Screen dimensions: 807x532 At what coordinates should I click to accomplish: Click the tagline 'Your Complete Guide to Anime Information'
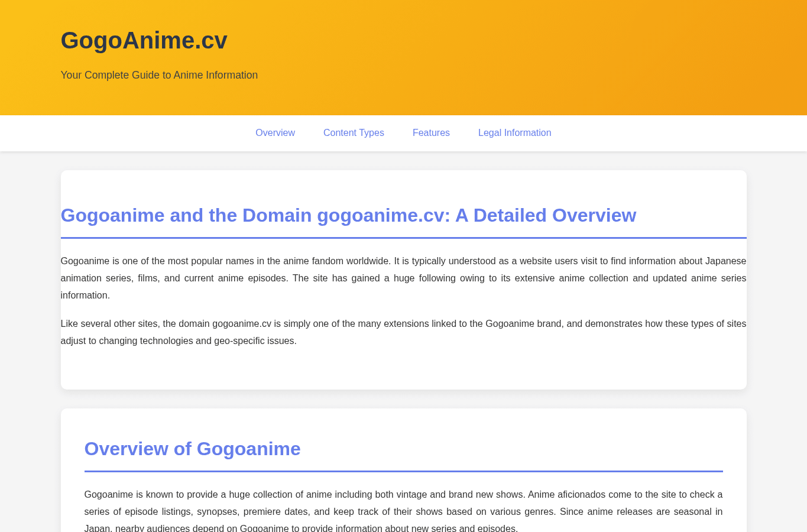159,75
